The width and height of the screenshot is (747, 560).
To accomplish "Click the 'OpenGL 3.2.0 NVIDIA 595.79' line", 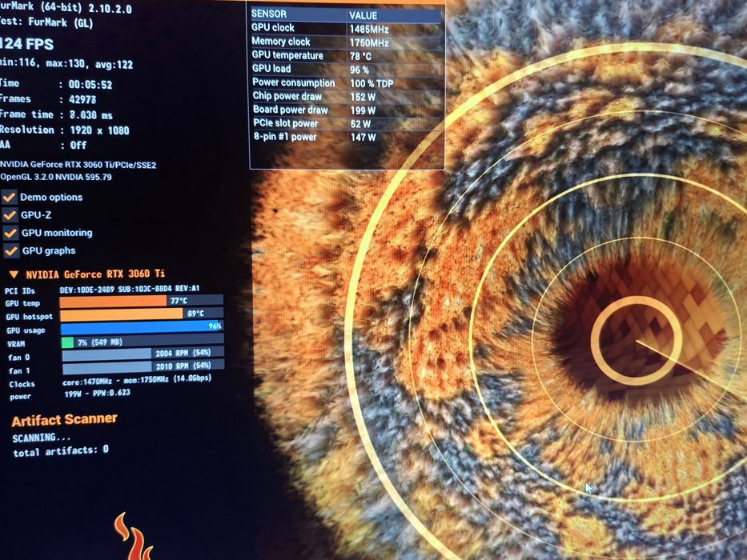I will pyautogui.click(x=56, y=177).
